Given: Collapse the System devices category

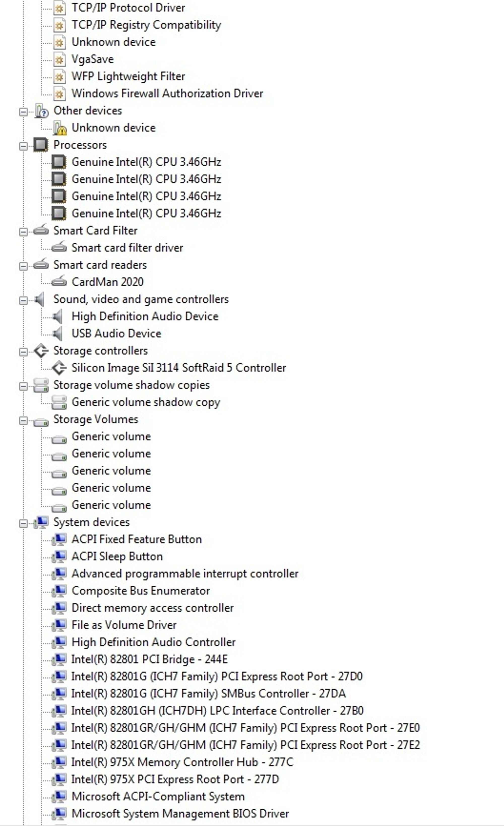Looking at the screenshot, I should tap(23, 523).
